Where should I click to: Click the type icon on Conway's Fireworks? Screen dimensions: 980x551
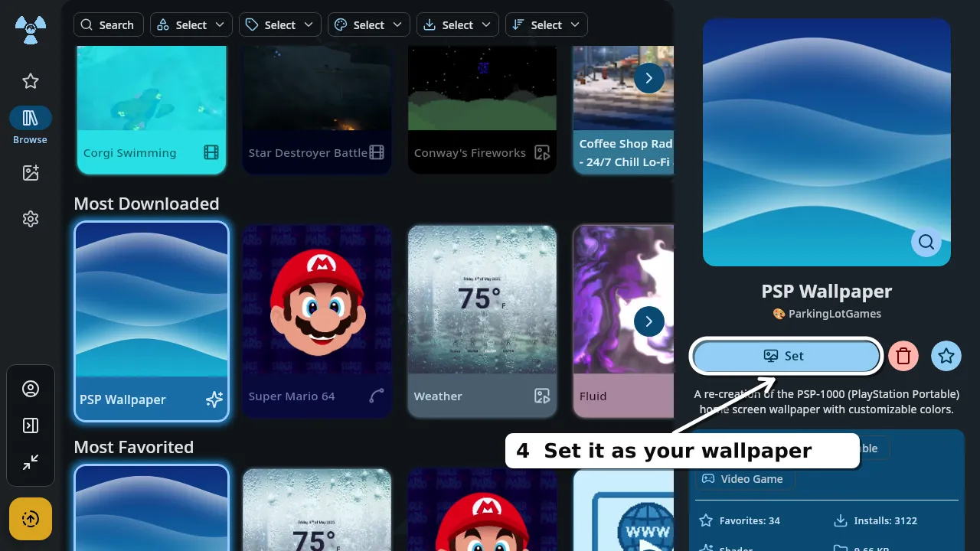(542, 152)
